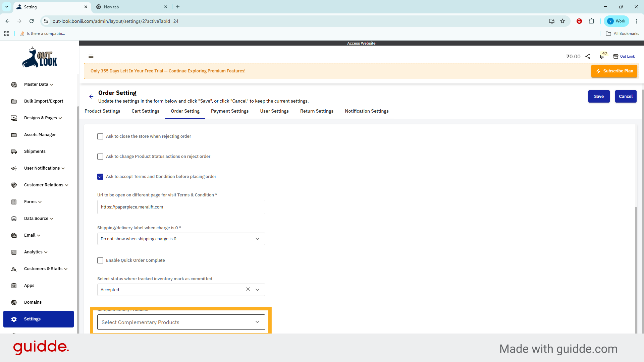Viewport: 644px width, 362px height.
Task: Click the Subscribe Plan button
Action: pyautogui.click(x=614, y=71)
